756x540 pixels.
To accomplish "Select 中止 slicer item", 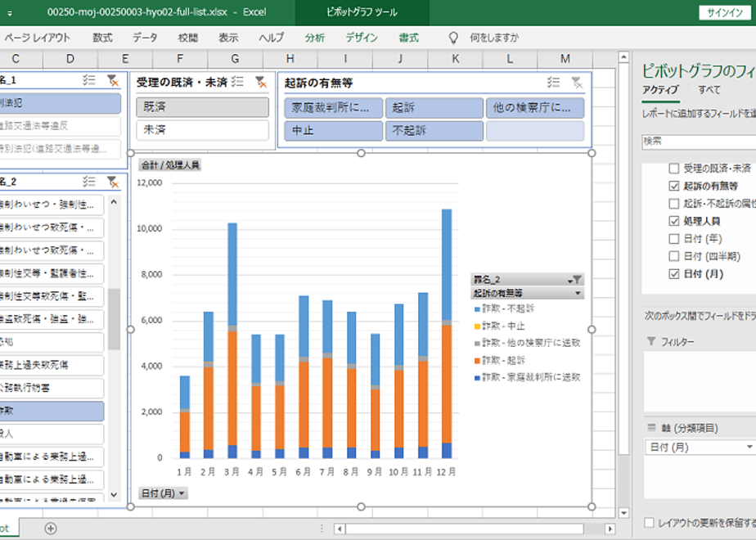I will coord(334,131).
